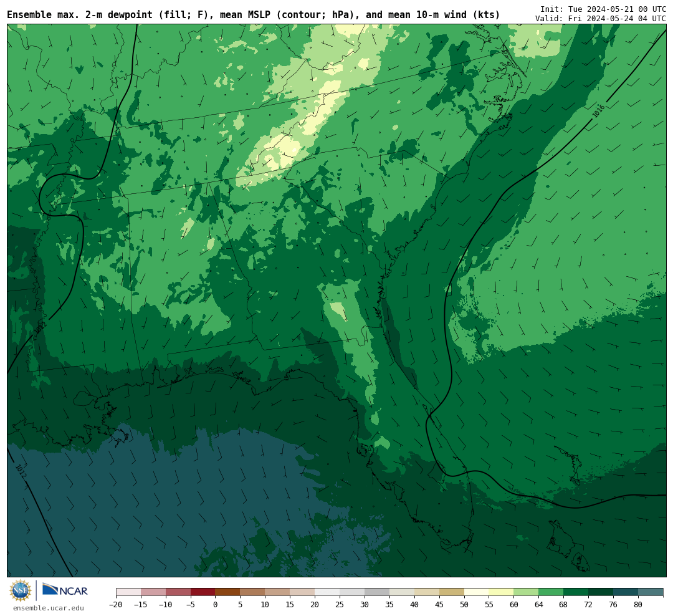
Task: Click the pale beige swatch between 15 and 20
Action: click(x=303, y=592)
